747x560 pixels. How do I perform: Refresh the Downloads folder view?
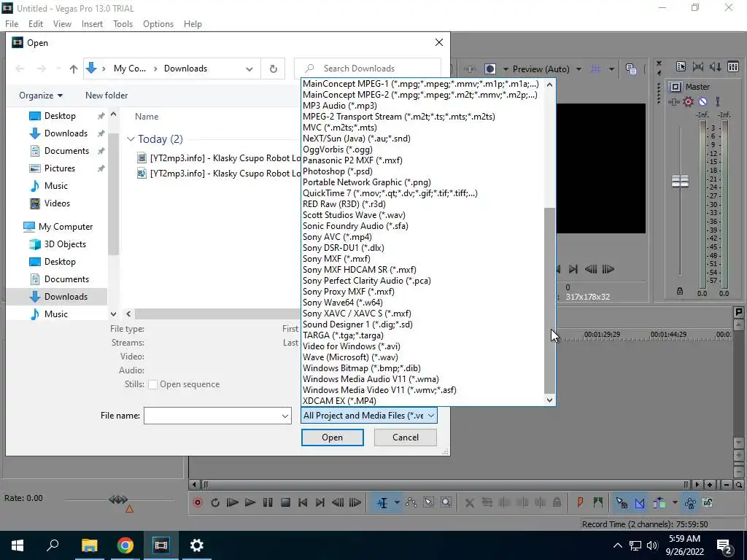(x=273, y=69)
